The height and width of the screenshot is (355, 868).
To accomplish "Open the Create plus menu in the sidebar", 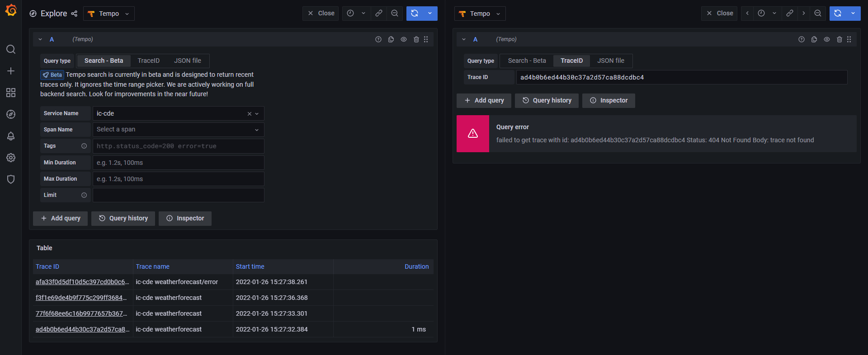I will coord(11,71).
